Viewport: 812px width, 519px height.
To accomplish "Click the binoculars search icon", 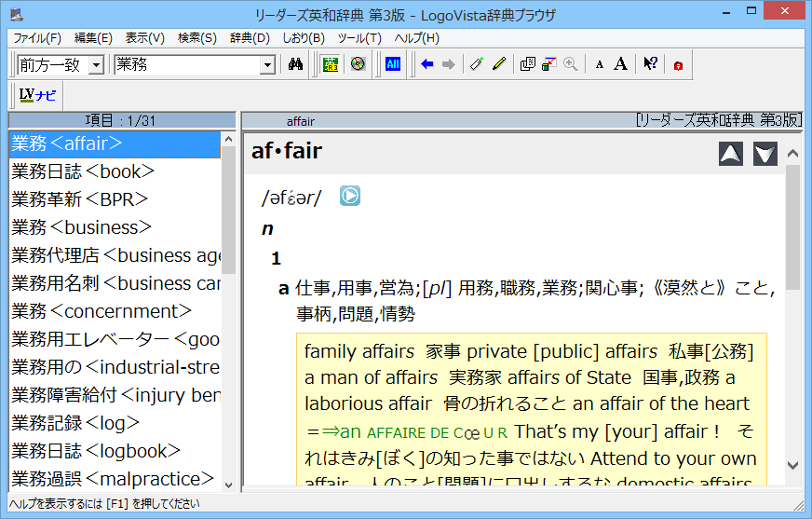I will click(x=295, y=64).
